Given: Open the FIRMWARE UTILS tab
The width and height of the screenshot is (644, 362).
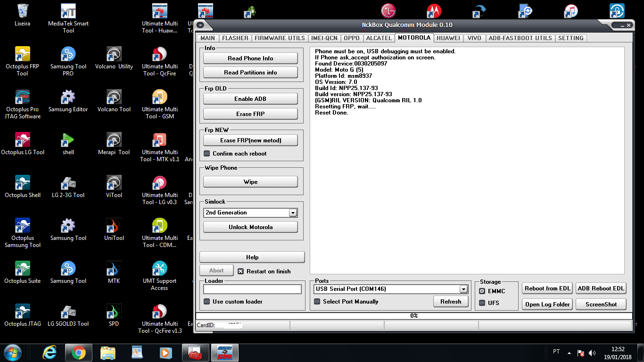Looking at the screenshot, I should 280,38.
